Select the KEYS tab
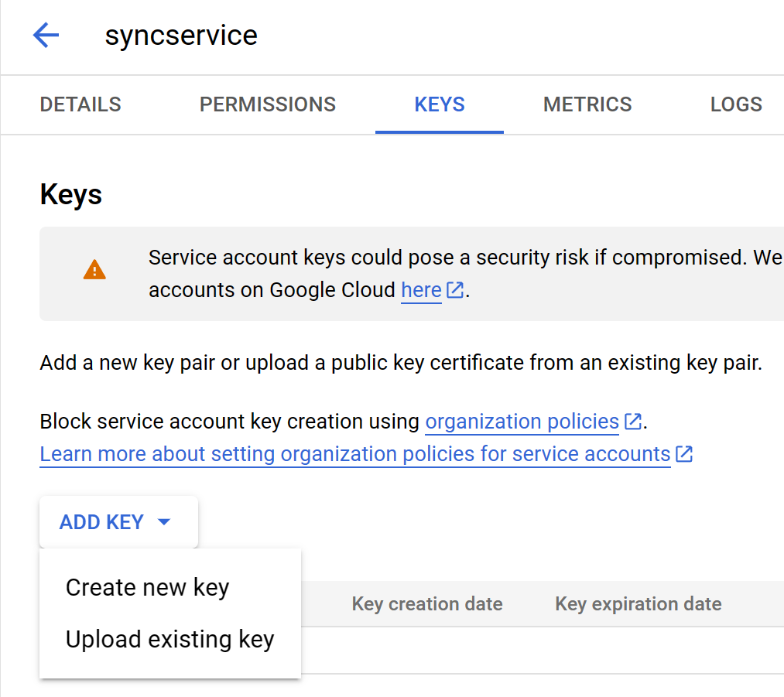This screenshot has height=697, width=784. click(x=439, y=104)
